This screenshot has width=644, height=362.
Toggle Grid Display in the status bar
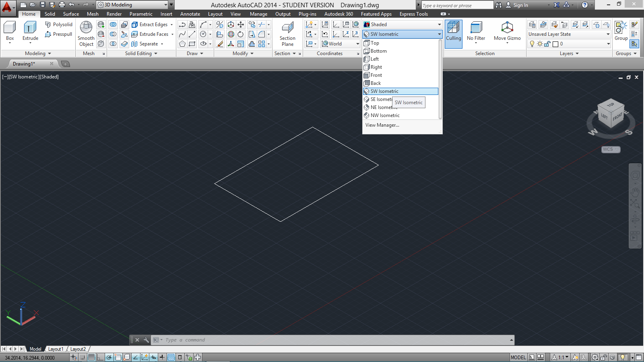[91, 357]
